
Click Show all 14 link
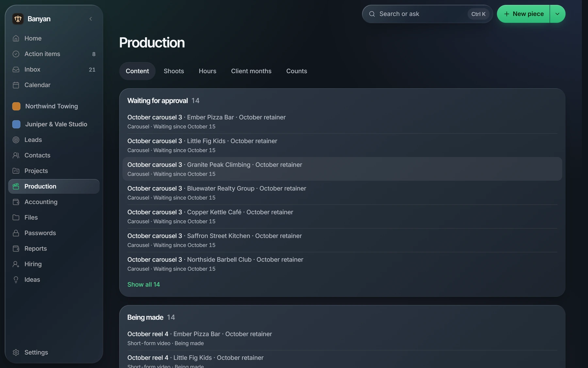coord(143,285)
